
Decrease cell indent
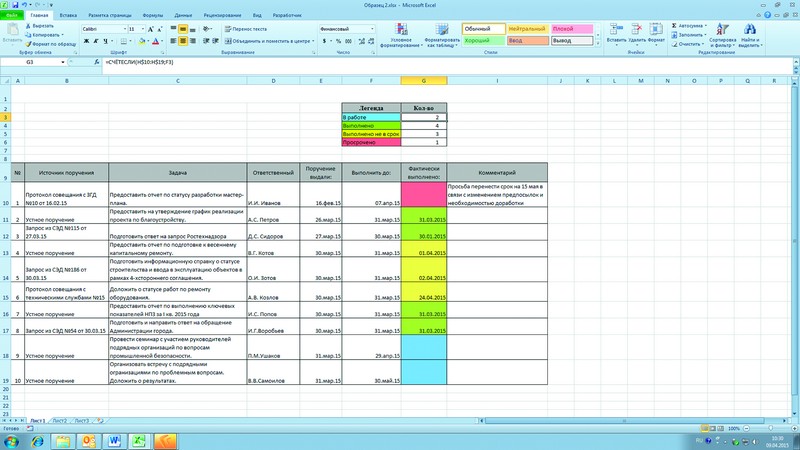click(x=206, y=41)
